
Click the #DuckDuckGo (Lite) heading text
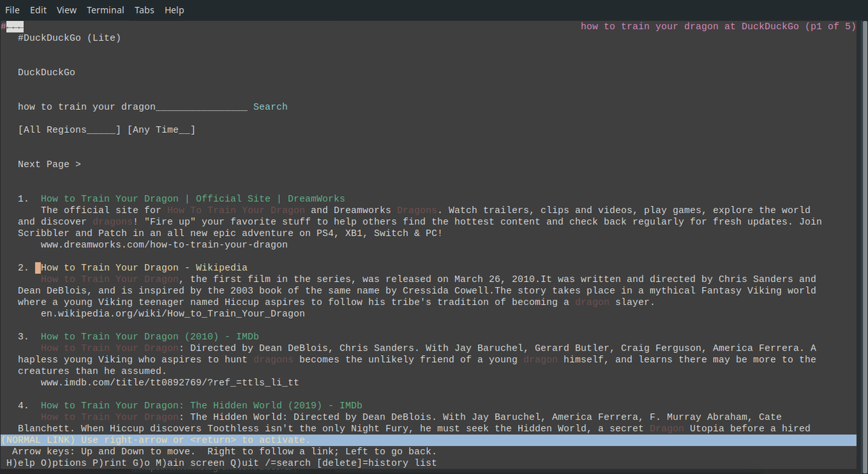click(x=69, y=38)
